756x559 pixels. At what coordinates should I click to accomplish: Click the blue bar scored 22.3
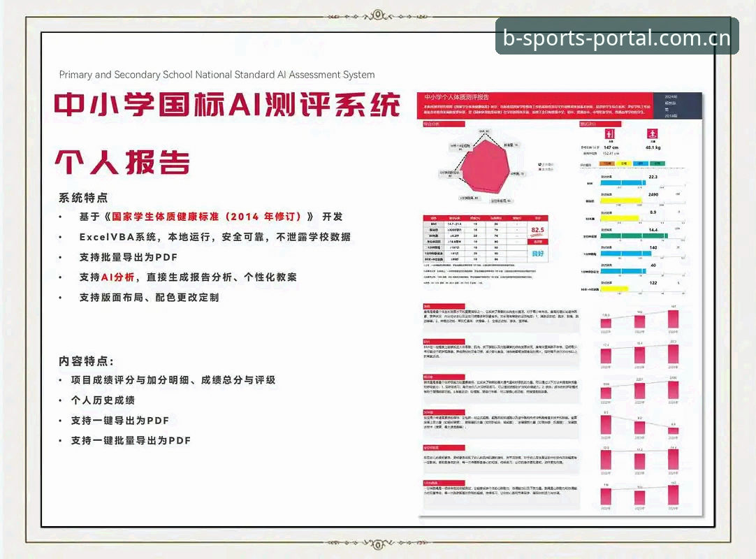[623, 183]
